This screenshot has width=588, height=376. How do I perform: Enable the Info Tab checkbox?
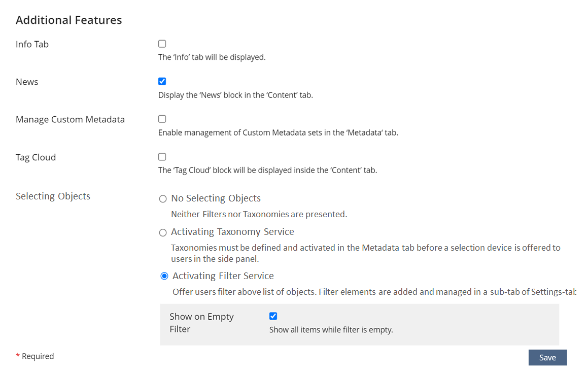coord(162,44)
